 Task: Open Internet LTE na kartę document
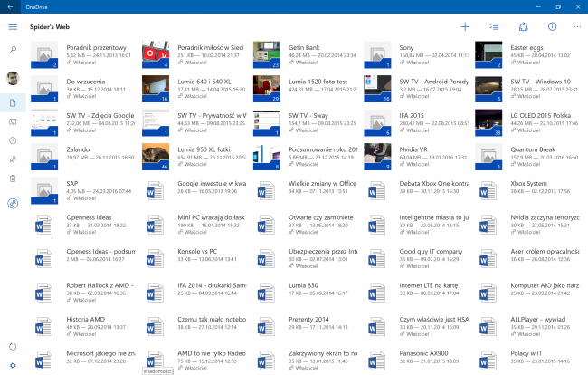pos(416,293)
